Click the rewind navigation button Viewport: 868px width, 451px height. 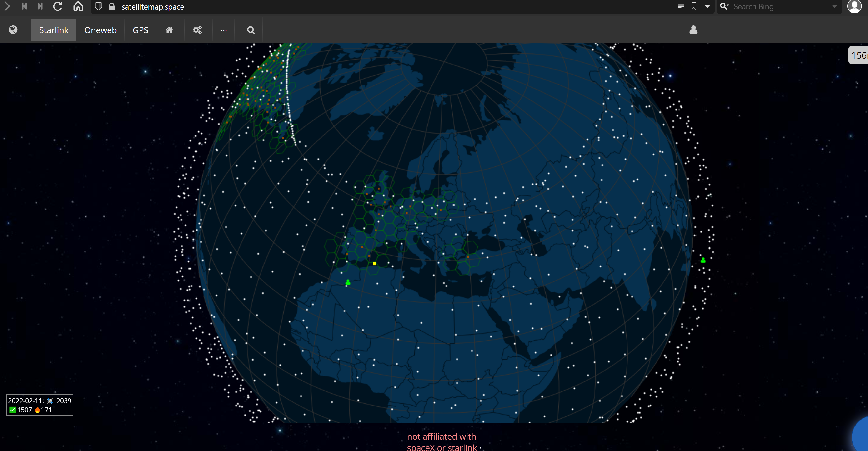[x=24, y=6]
